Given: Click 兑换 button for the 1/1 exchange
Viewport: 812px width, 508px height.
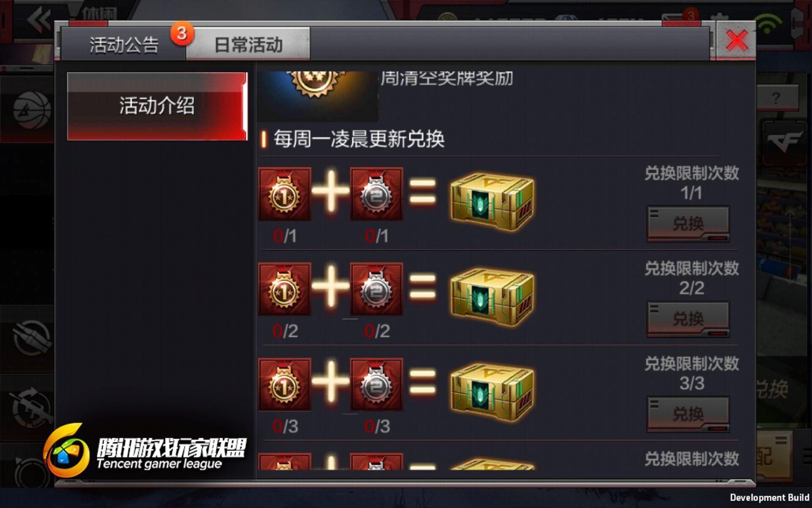Looking at the screenshot, I should (688, 224).
